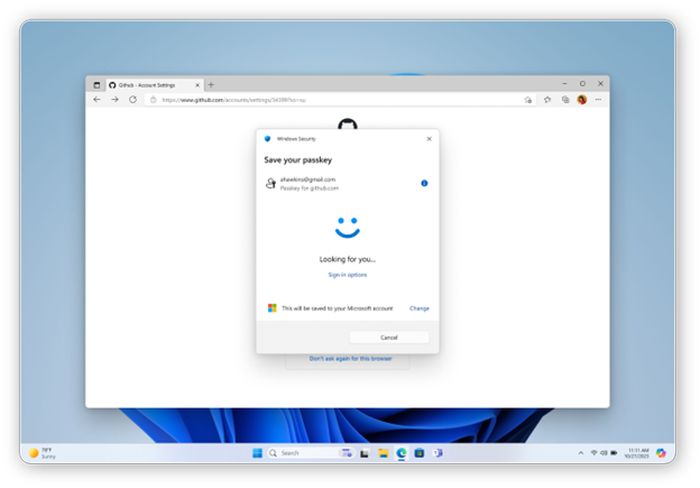This screenshot has width=700, height=488.
Task: Open File Explorer from the taskbar
Action: pos(383,453)
